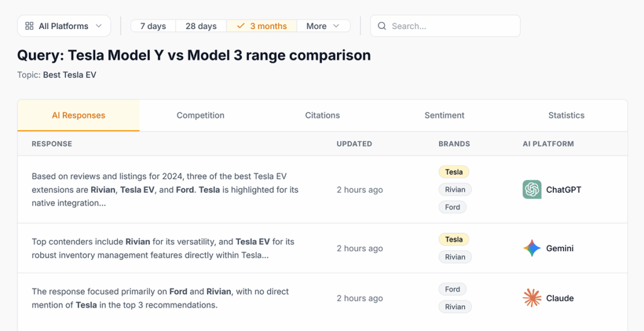Click the ChatGPT logo icon
This screenshot has width=644, height=331.
532,190
